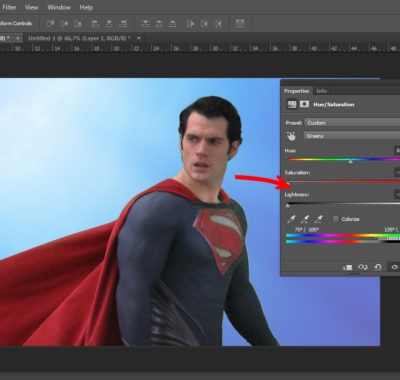
Task: Click the Lightness slider handle
Action: coord(288,206)
